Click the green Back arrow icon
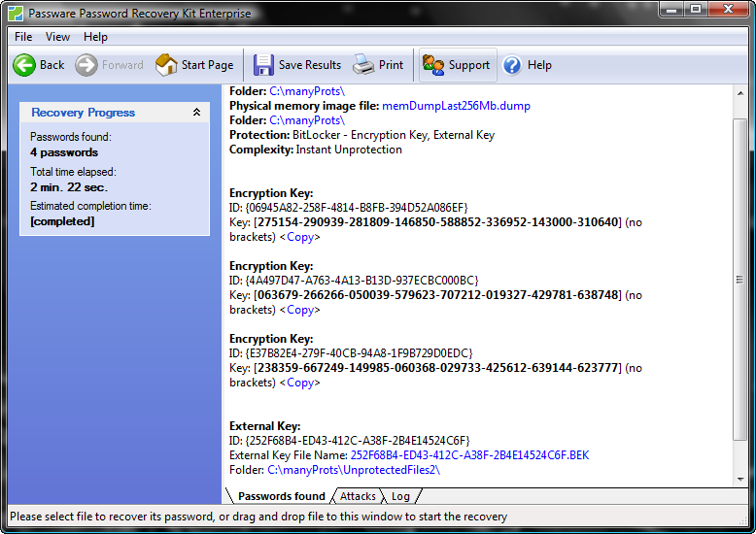756x534 pixels. [x=24, y=65]
